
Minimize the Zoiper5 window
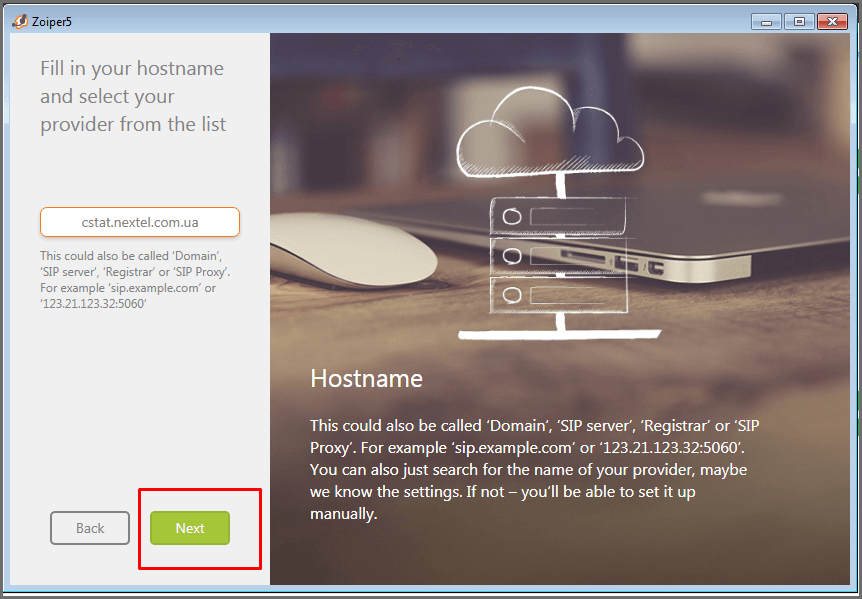point(765,20)
